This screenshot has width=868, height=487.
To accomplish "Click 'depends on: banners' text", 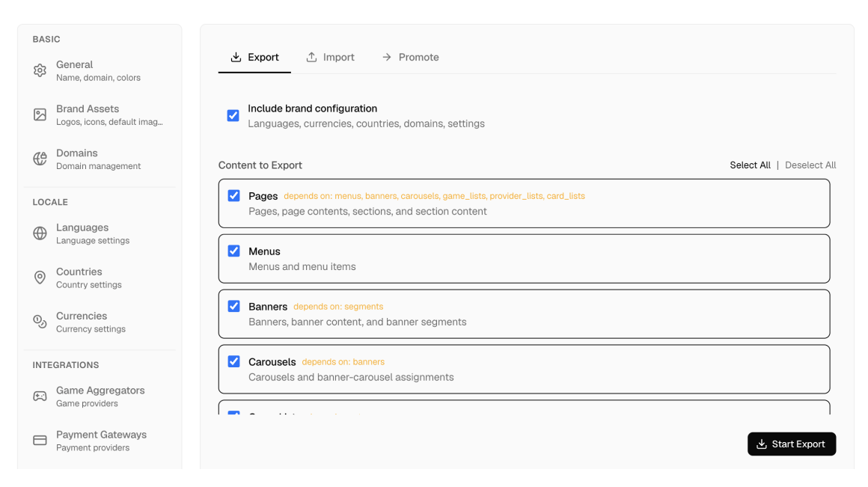I will [343, 362].
